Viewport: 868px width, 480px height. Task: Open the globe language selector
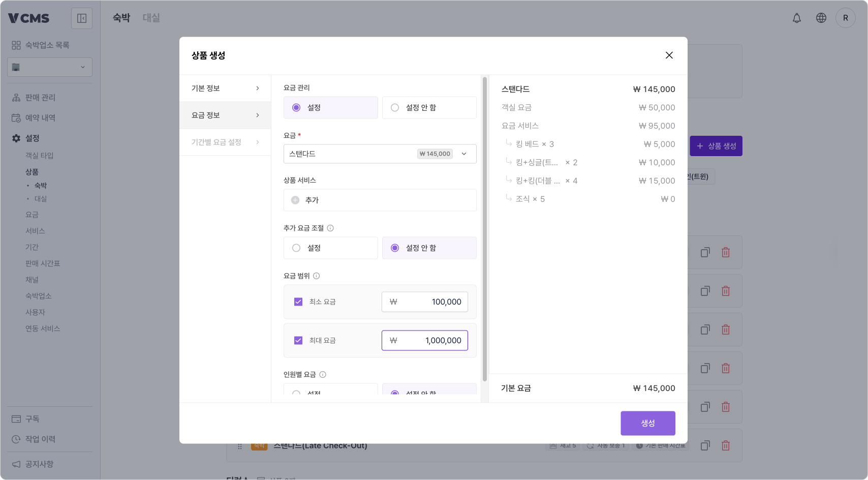[821, 17]
